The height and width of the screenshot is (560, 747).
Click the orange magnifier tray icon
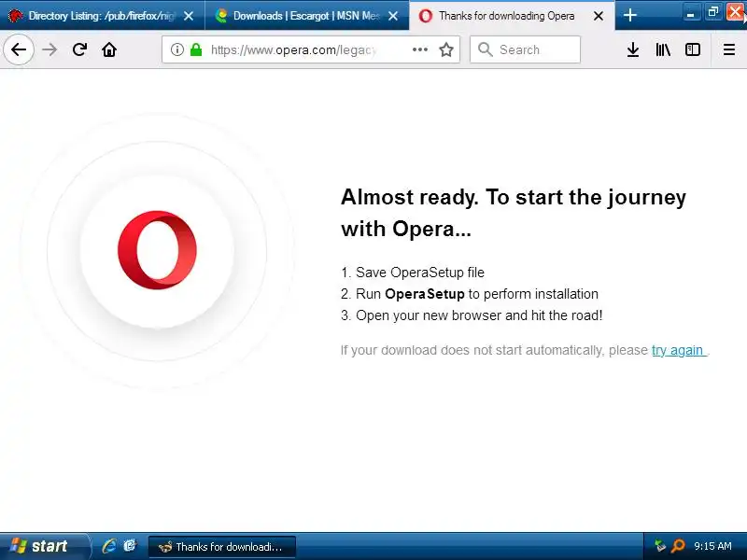(x=678, y=546)
